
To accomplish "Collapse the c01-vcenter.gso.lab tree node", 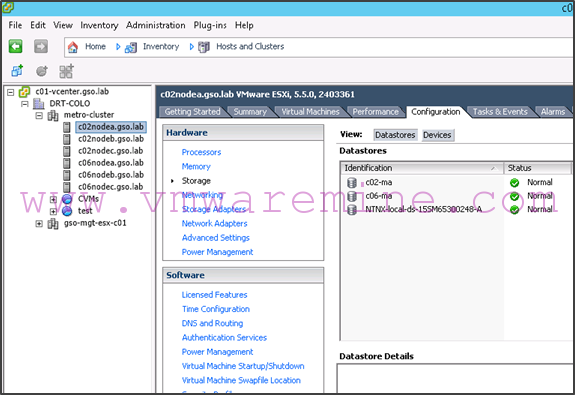I will (x=11, y=92).
